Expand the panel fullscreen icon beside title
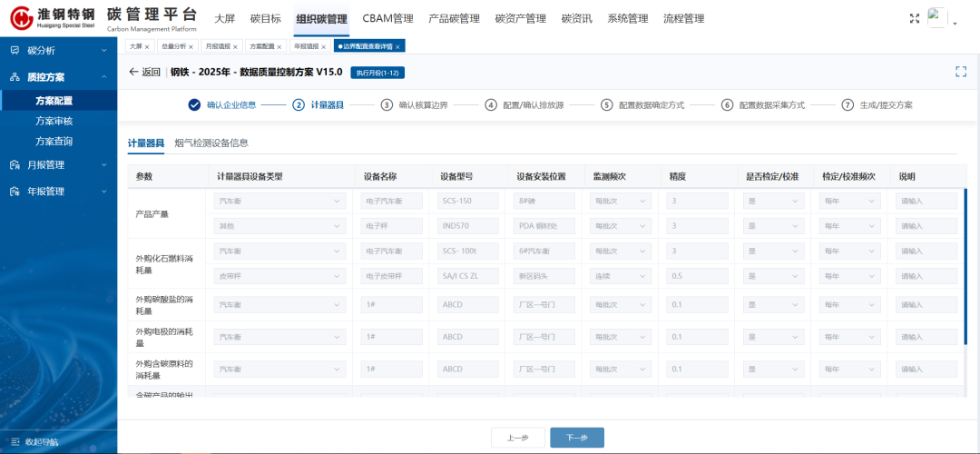Screen dimensions: 980x454 tap(961, 72)
